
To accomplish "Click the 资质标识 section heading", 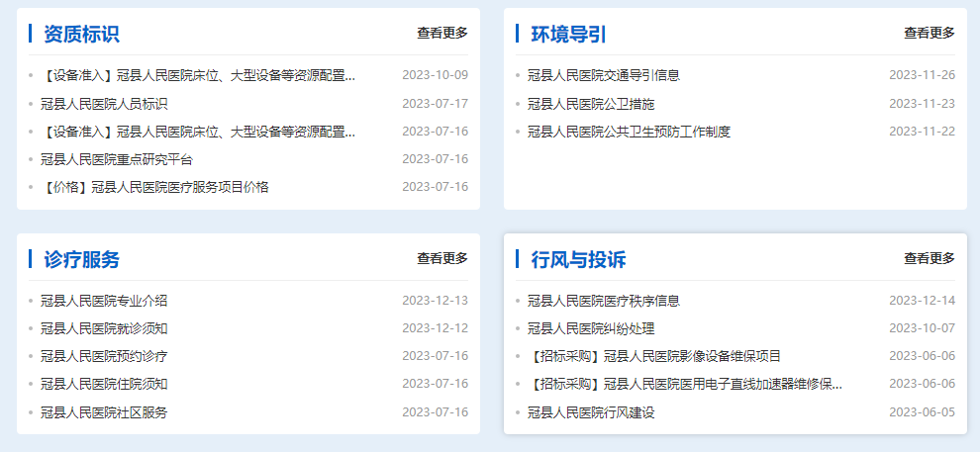I will click(x=81, y=34).
